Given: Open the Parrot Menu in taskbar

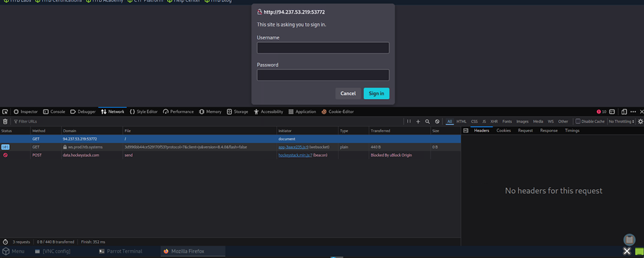Looking at the screenshot, I should tap(14, 251).
